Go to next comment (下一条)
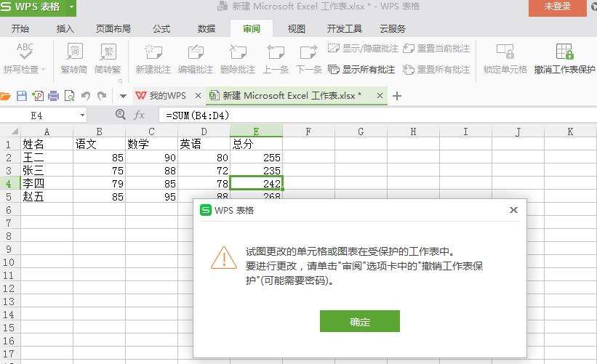Image resolution: width=597 pixels, height=364 pixels. [309, 58]
